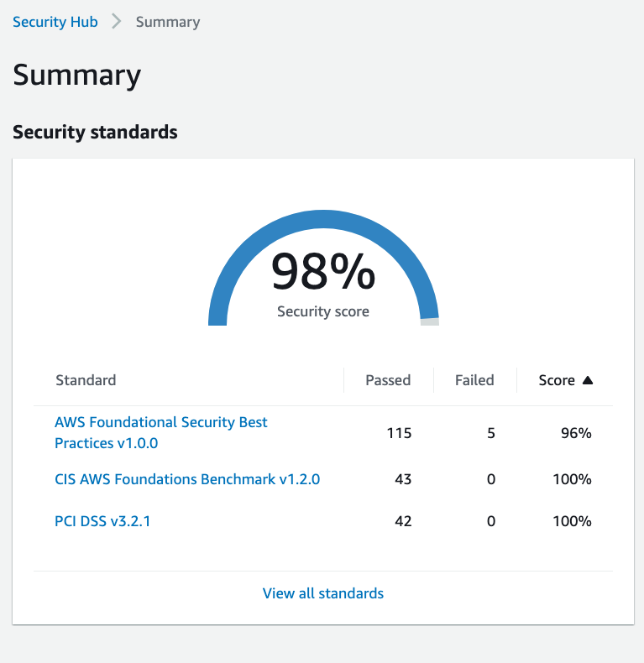Image resolution: width=644 pixels, height=663 pixels.
Task: Select the Summary breadcrumb item
Action: click(168, 22)
